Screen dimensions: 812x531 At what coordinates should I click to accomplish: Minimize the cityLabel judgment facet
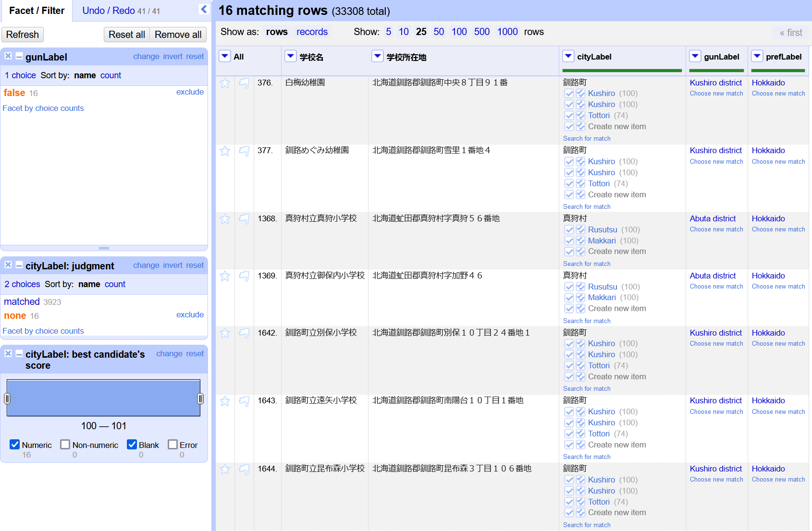(19, 265)
